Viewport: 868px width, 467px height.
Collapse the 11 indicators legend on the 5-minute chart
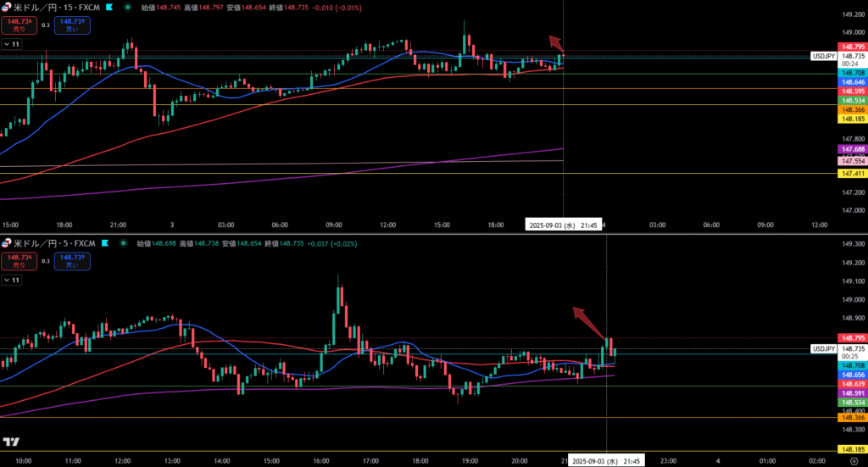click(11, 280)
